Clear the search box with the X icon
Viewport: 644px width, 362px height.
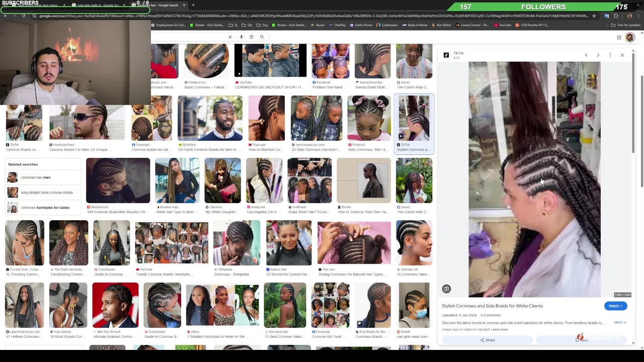click(x=230, y=37)
